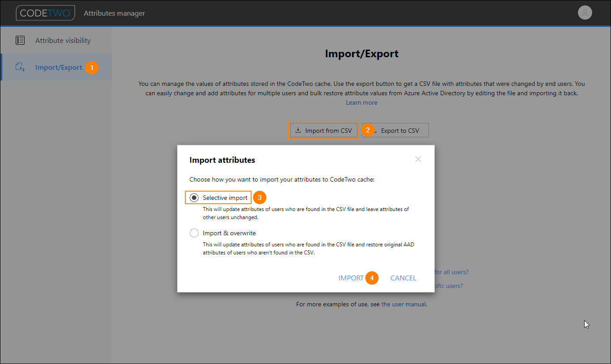
Task: Click the Attributes manager title text
Action: click(115, 13)
